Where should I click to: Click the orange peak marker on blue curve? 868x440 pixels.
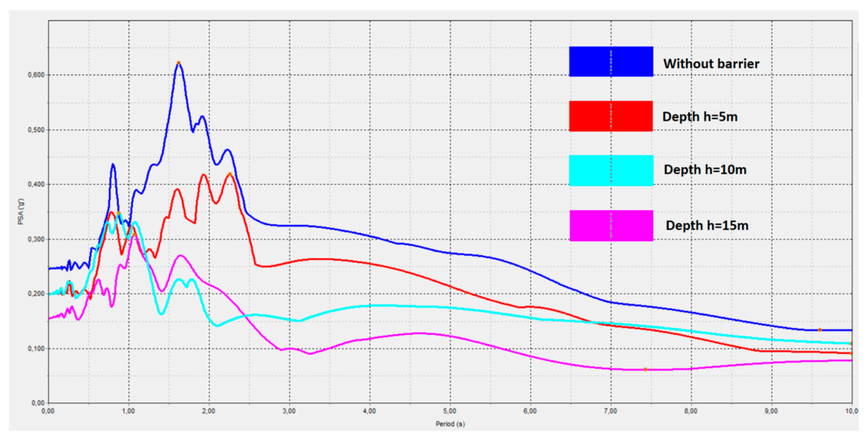[178, 63]
